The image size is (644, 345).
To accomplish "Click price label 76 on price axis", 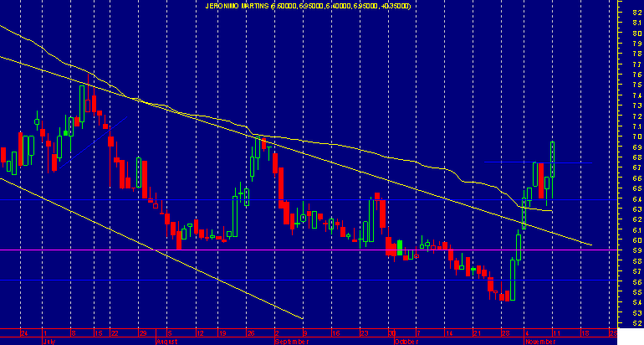I will point(637,75).
